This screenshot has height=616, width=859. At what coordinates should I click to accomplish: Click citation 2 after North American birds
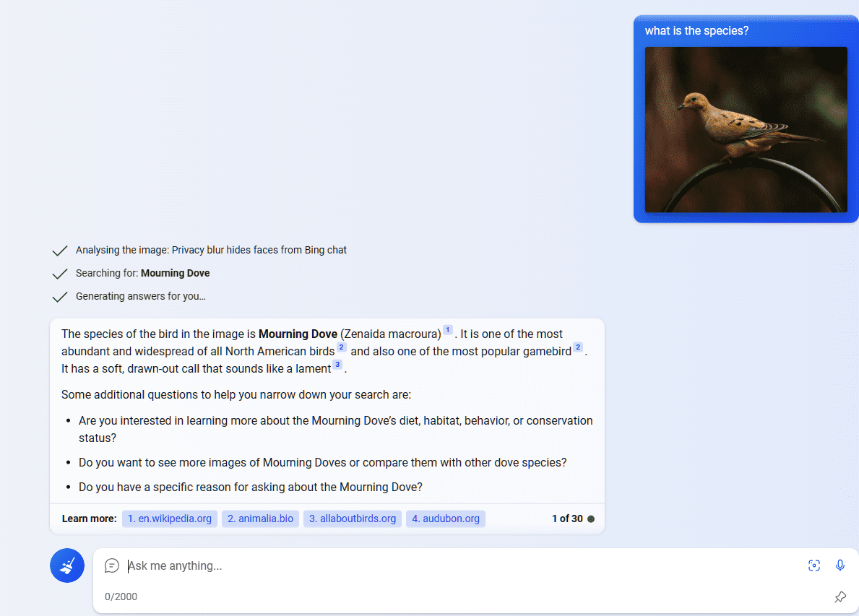click(341, 347)
